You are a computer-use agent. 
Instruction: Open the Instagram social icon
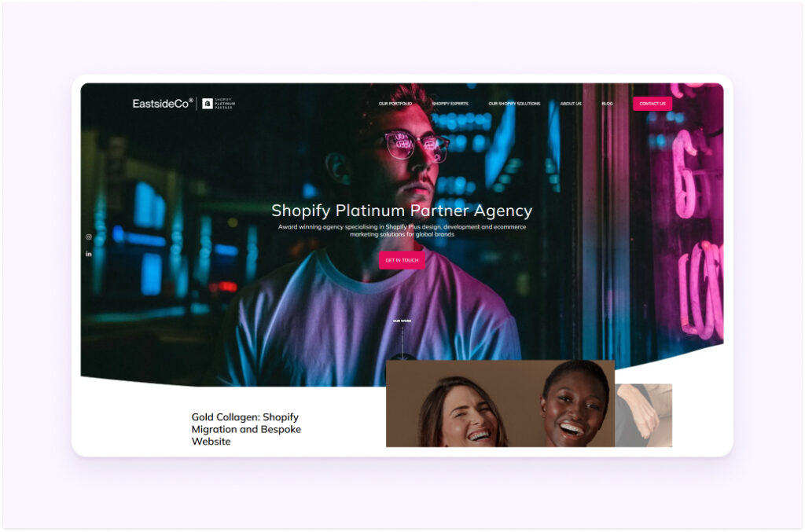pos(89,237)
